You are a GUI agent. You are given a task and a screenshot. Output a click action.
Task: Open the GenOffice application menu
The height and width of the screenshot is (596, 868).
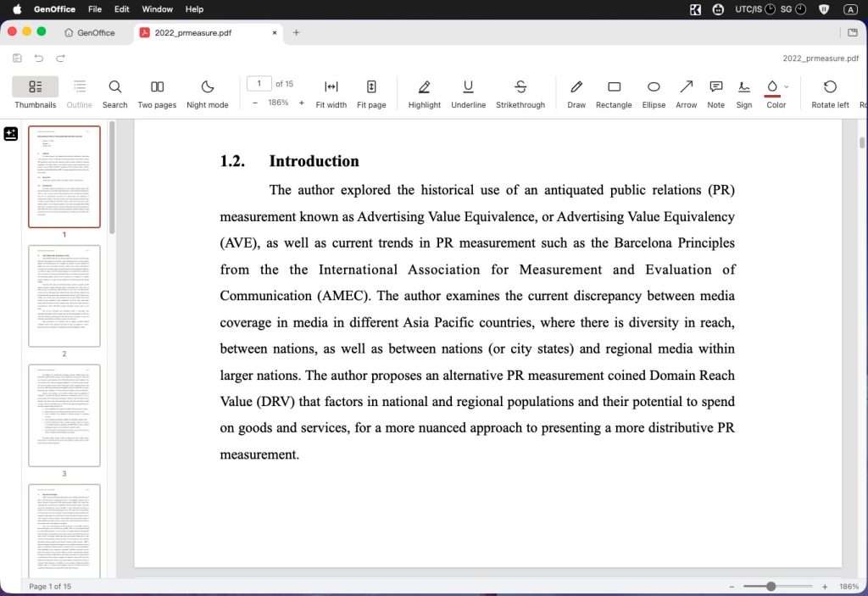pos(54,9)
